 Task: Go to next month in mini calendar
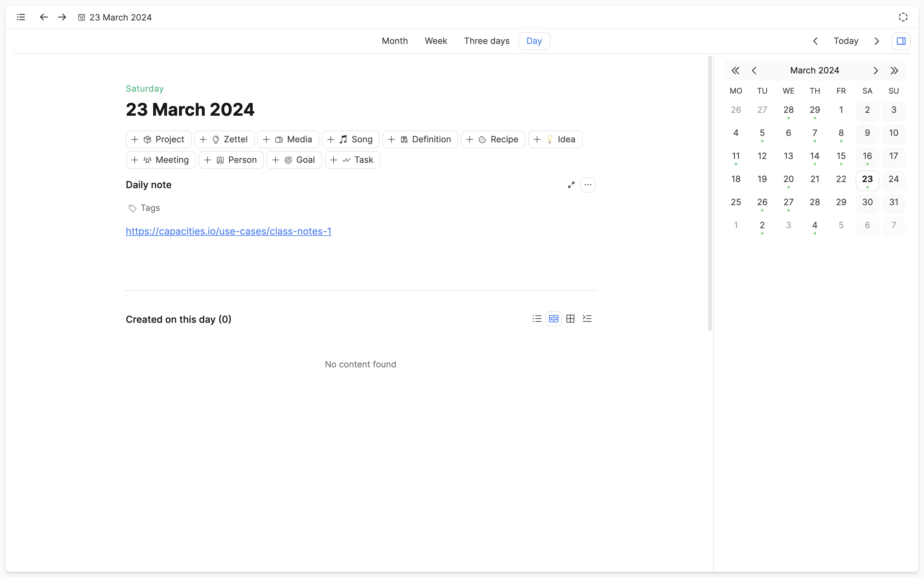(876, 71)
